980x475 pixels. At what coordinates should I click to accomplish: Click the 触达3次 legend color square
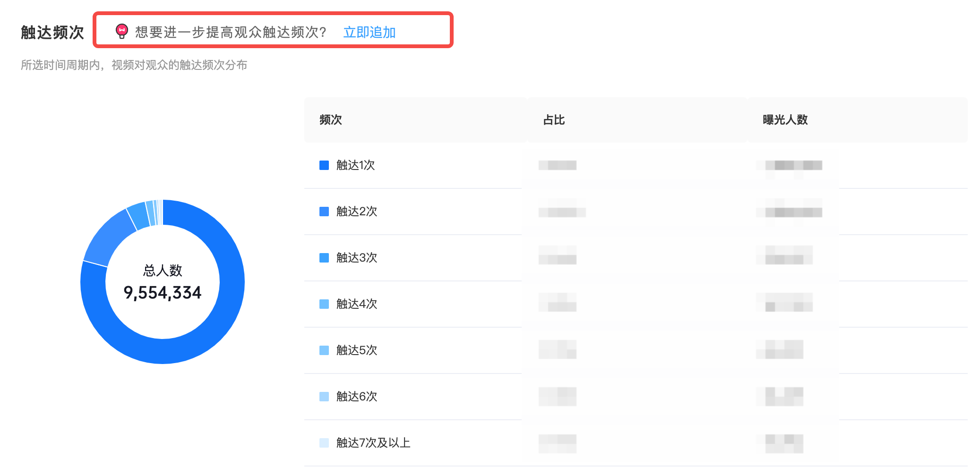pyautogui.click(x=324, y=258)
